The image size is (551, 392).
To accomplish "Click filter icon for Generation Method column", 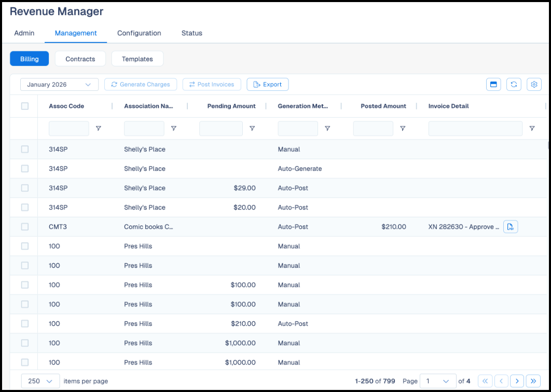I will (x=327, y=129).
